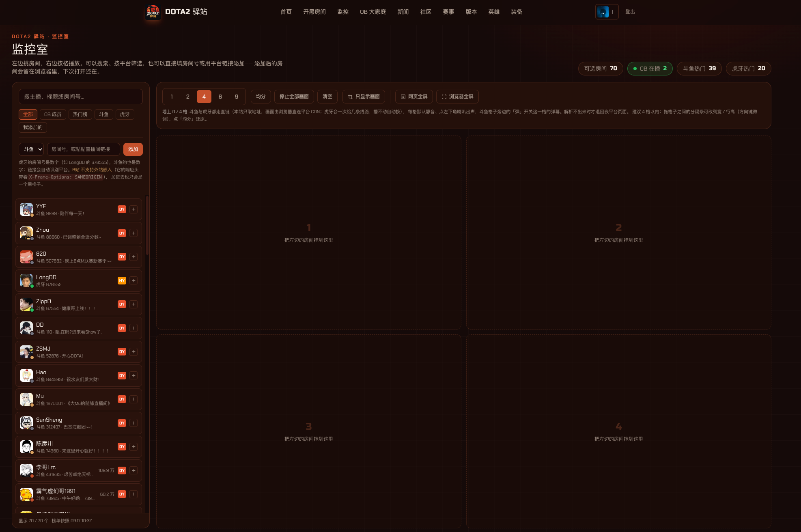Focus the room number input field

(84, 149)
